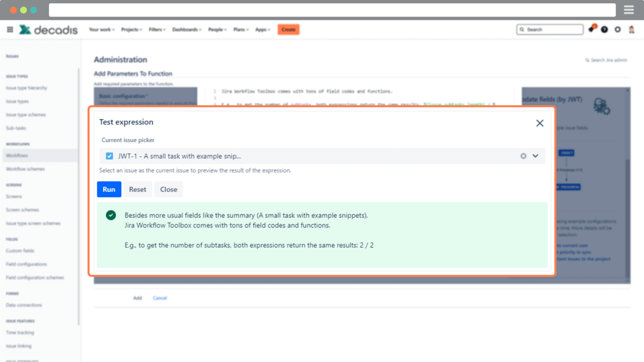The width and height of the screenshot is (644, 362).
Task: Open Field configuration schemes in sidebar
Action: coord(35,277)
